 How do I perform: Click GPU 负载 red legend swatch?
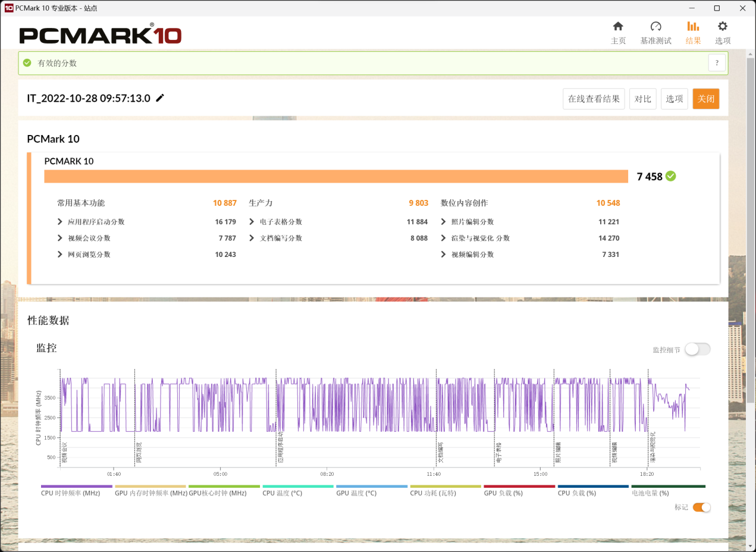point(519,487)
